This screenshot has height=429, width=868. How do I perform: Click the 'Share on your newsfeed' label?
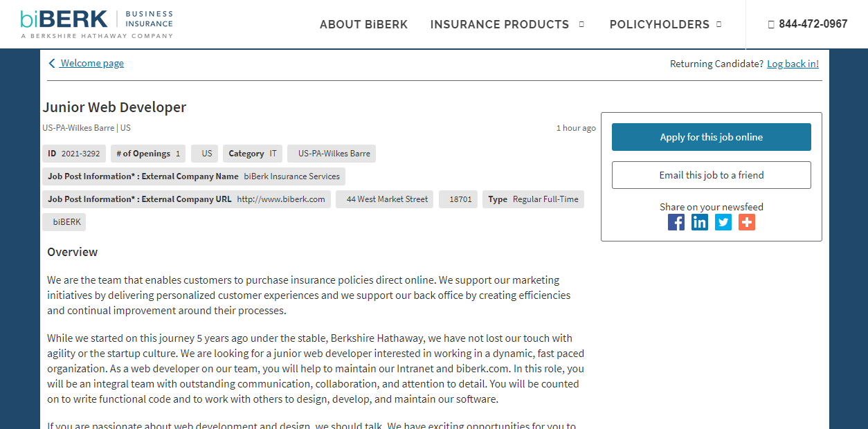pyautogui.click(x=712, y=207)
